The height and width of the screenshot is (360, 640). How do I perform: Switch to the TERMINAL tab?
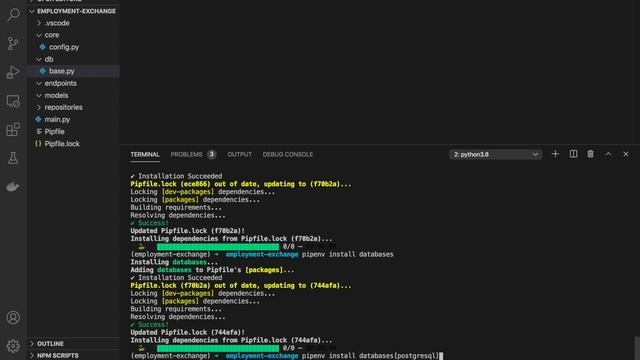point(145,154)
